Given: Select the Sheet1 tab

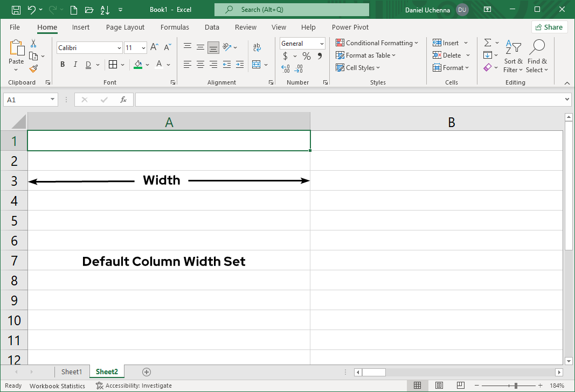Looking at the screenshot, I should coord(72,372).
